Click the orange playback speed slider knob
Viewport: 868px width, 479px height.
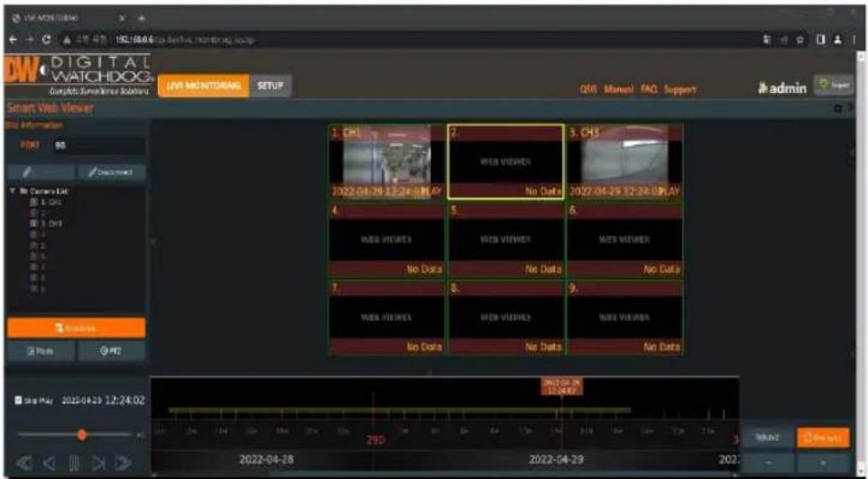[82, 436]
